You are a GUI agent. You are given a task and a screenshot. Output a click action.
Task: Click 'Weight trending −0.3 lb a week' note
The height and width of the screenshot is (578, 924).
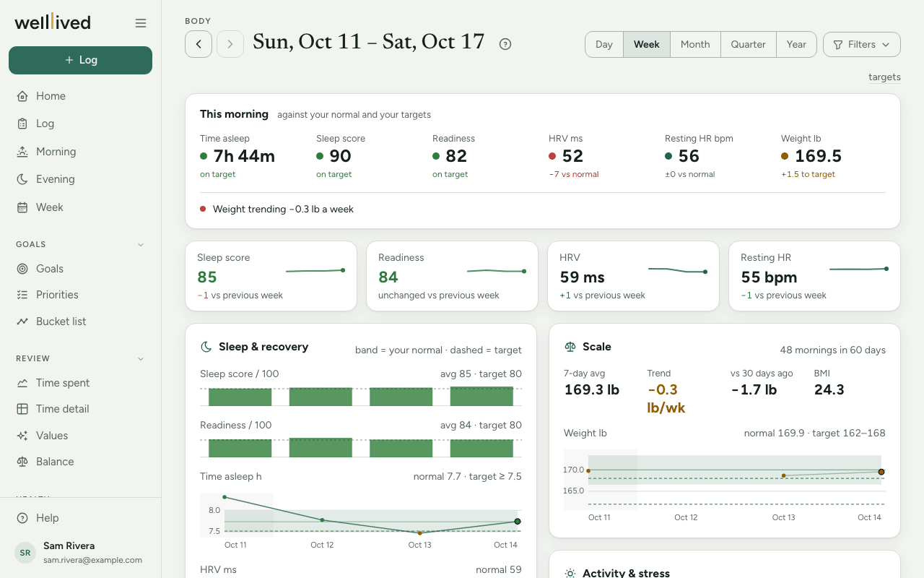(x=283, y=209)
